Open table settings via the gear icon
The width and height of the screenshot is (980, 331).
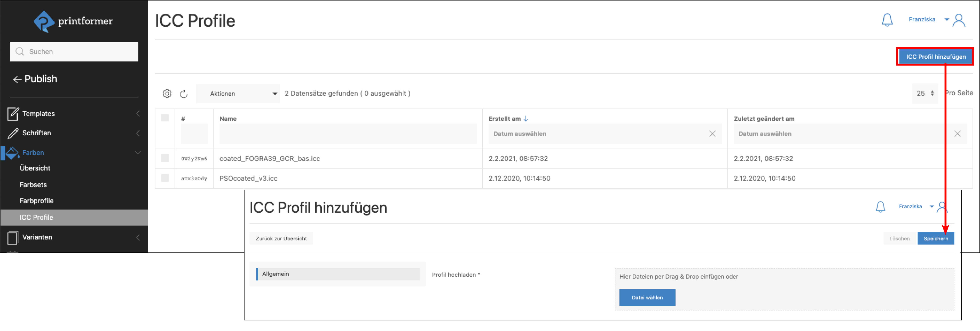167,93
